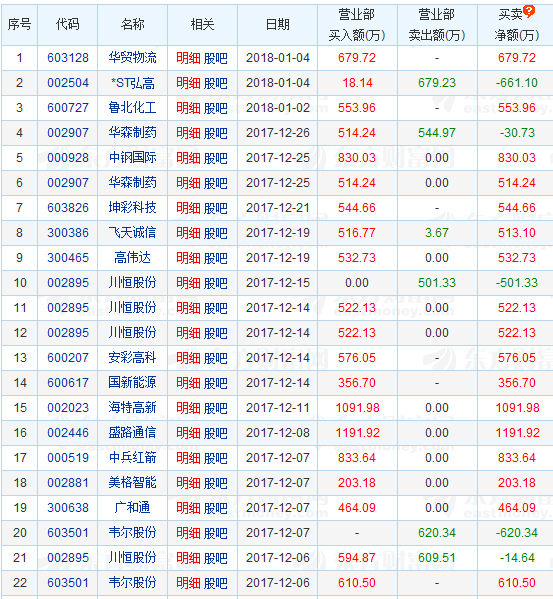553x599 pixels.
Task: Select sell amount 609.51 cell
Action: coord(437,558)
